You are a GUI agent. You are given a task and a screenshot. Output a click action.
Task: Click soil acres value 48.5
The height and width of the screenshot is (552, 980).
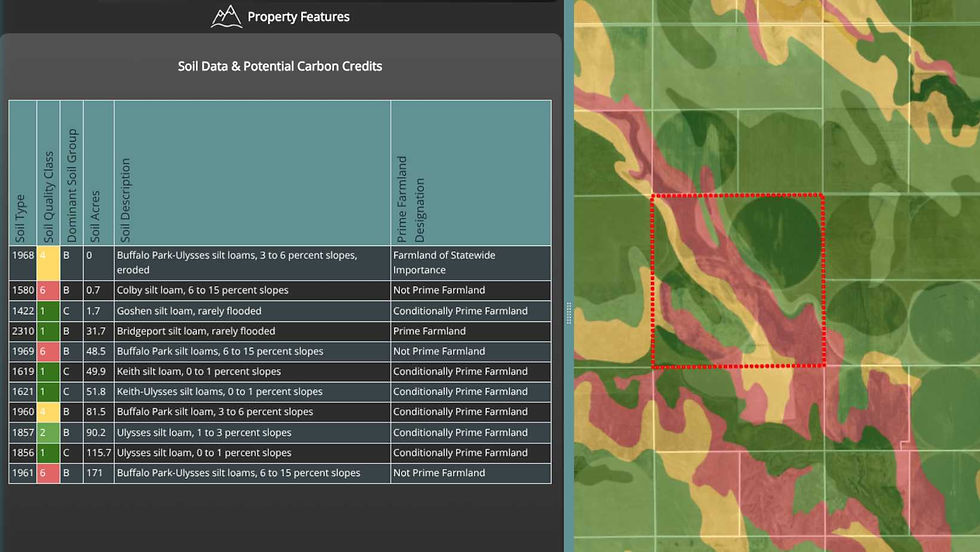[96, 351]
